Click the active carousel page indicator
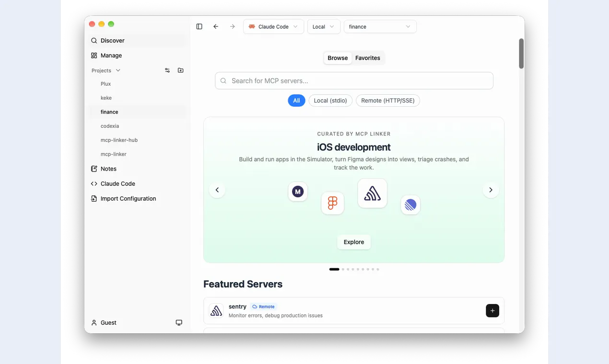609x364 pixels. click(x=334, y=269)
